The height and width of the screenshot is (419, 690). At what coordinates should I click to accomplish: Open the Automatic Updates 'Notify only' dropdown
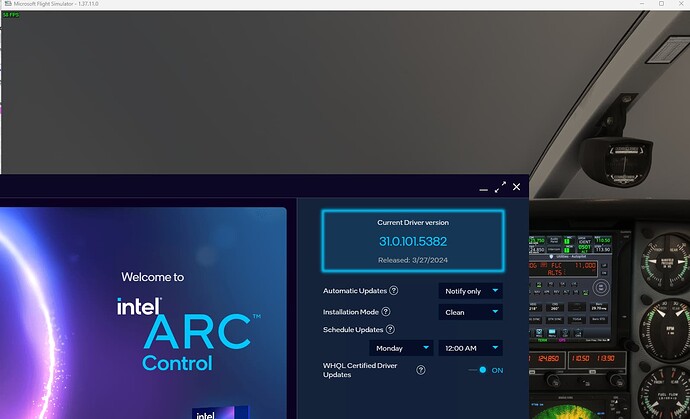[470, 291]
